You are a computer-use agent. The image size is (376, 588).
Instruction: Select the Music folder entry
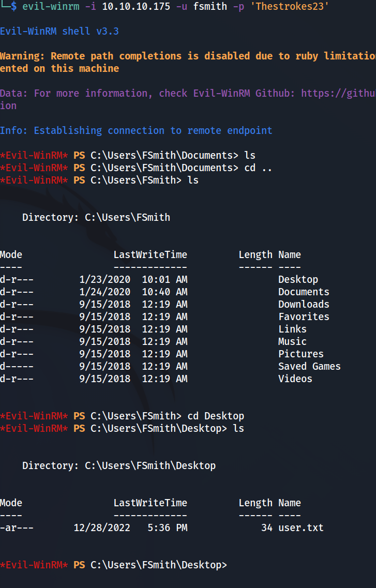pos(292,342)
